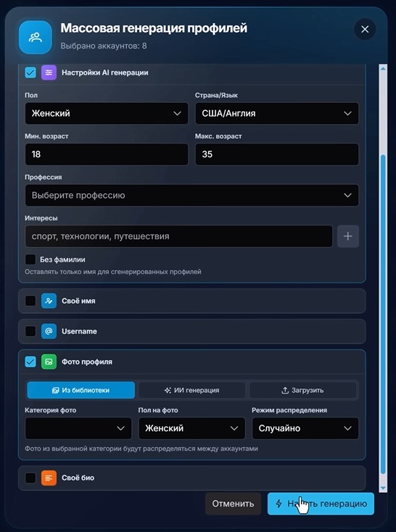Enable the Своё имя checkbox

coord(30,301)
